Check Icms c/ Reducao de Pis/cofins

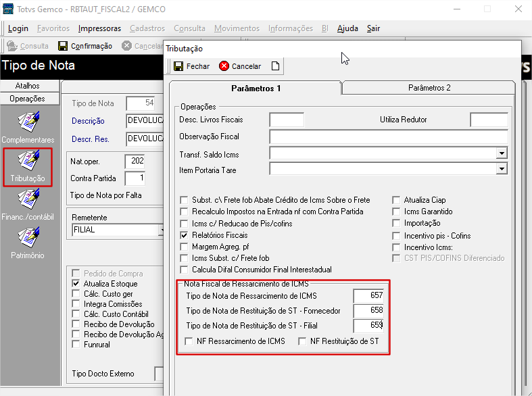[x=184, y=224]
